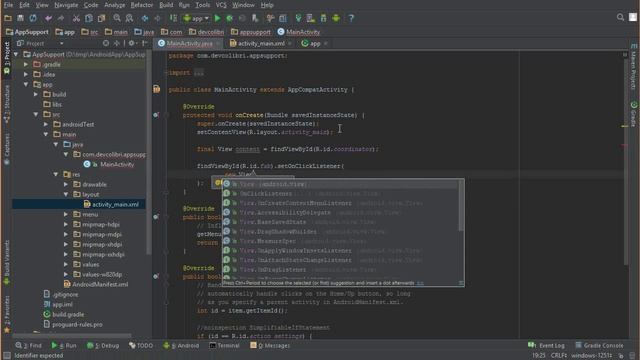Click the Android Device Monitor icon

click(336, 18)
